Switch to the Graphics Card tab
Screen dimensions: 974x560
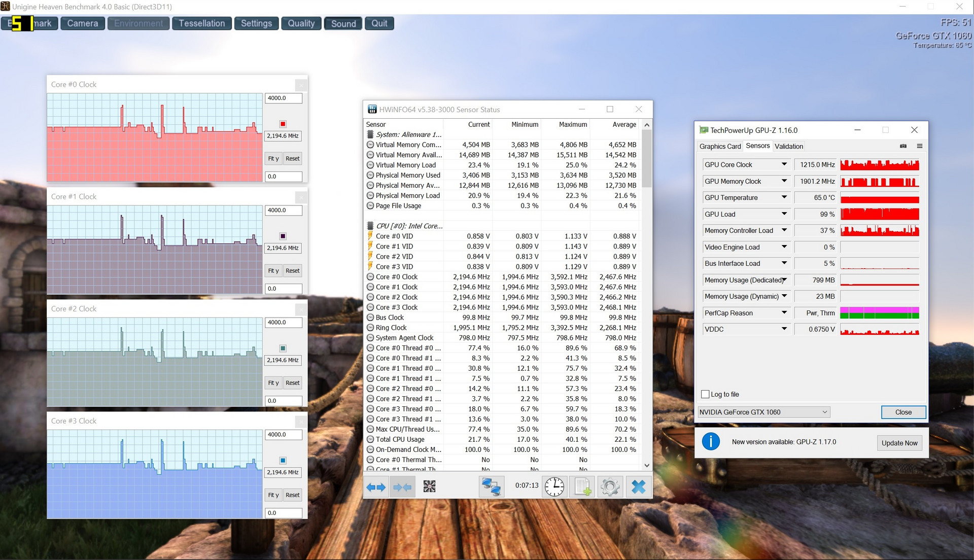[x=720, y=147]
